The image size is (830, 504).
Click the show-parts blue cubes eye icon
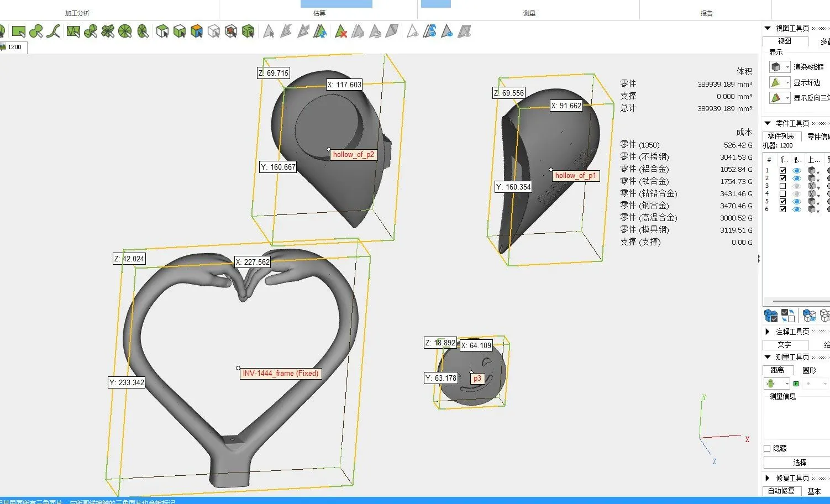[810, 316]
